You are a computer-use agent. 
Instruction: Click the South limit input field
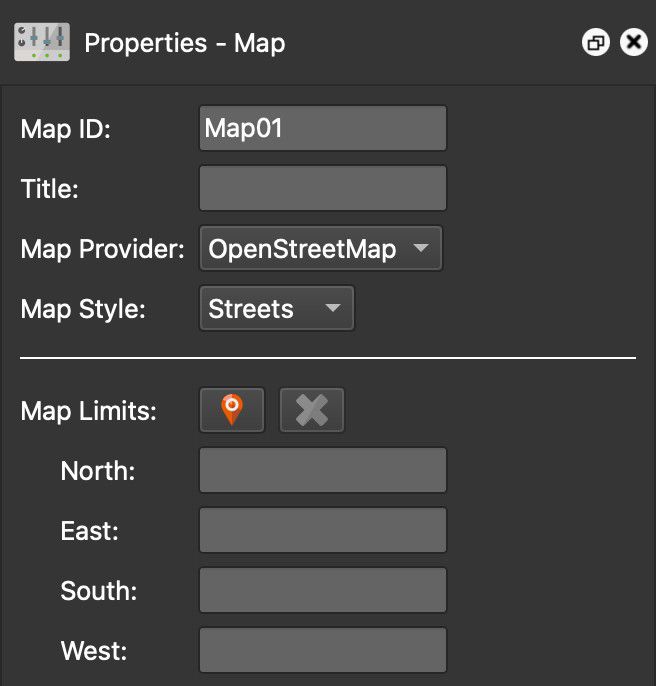point(323,590)
